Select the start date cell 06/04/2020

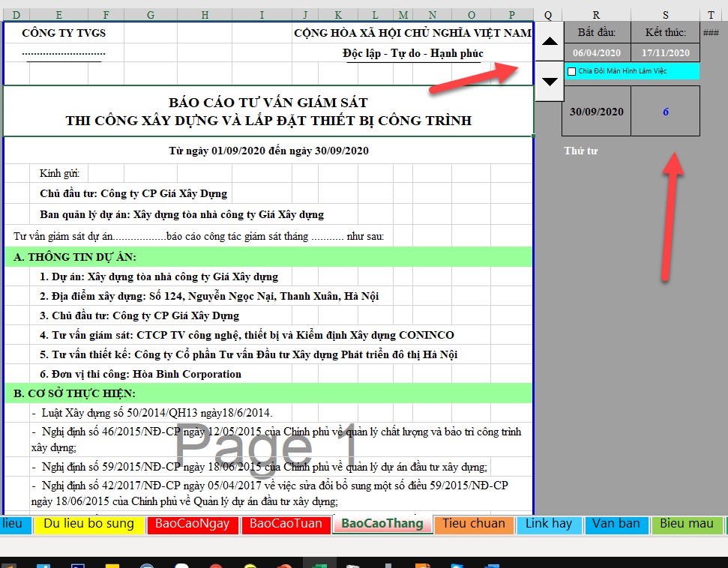[596, 53]
